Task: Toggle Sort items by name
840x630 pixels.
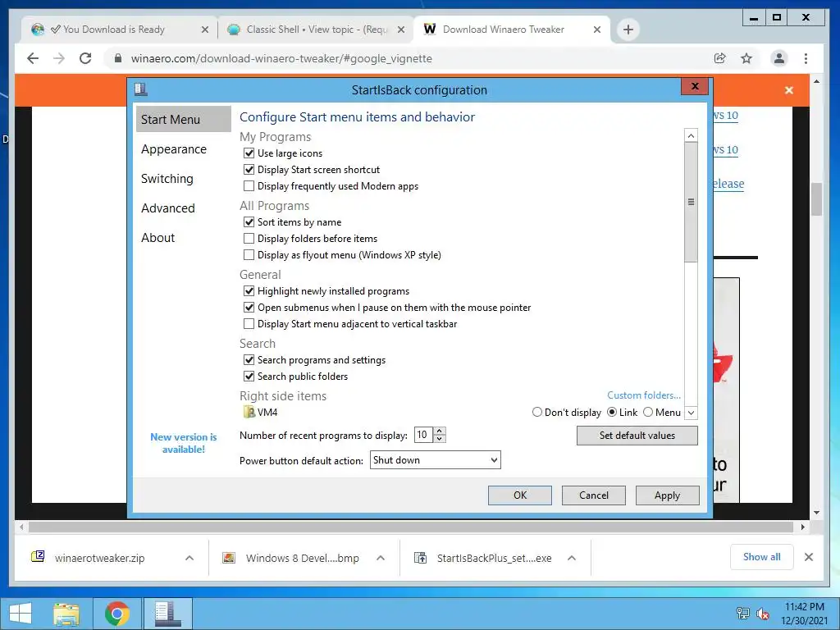Action: pyautogui.click(x=249, y=221)
